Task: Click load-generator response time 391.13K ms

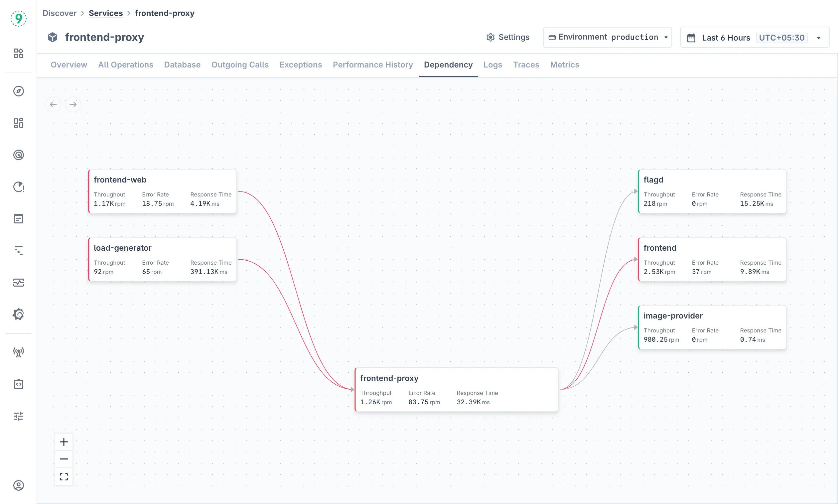Action: tap(209, 272)
